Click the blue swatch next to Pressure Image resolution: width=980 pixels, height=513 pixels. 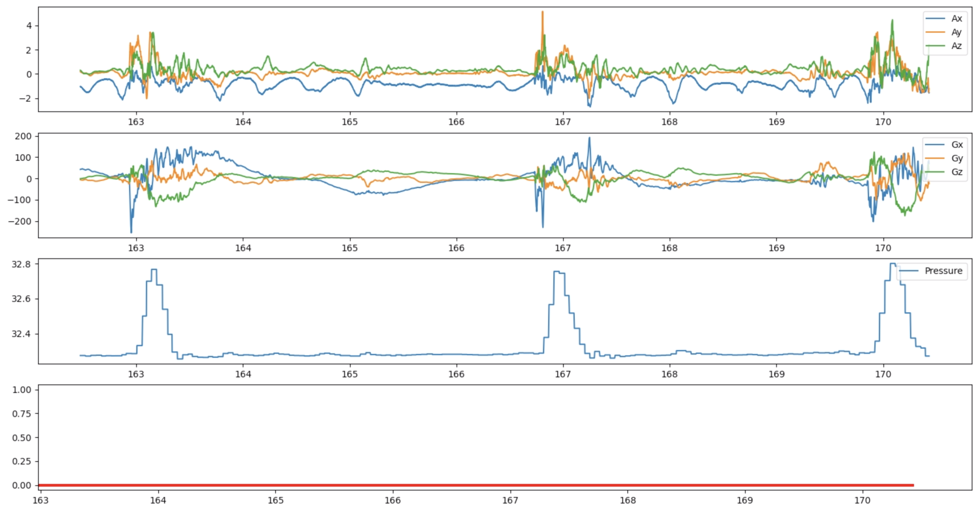(909, 271)
